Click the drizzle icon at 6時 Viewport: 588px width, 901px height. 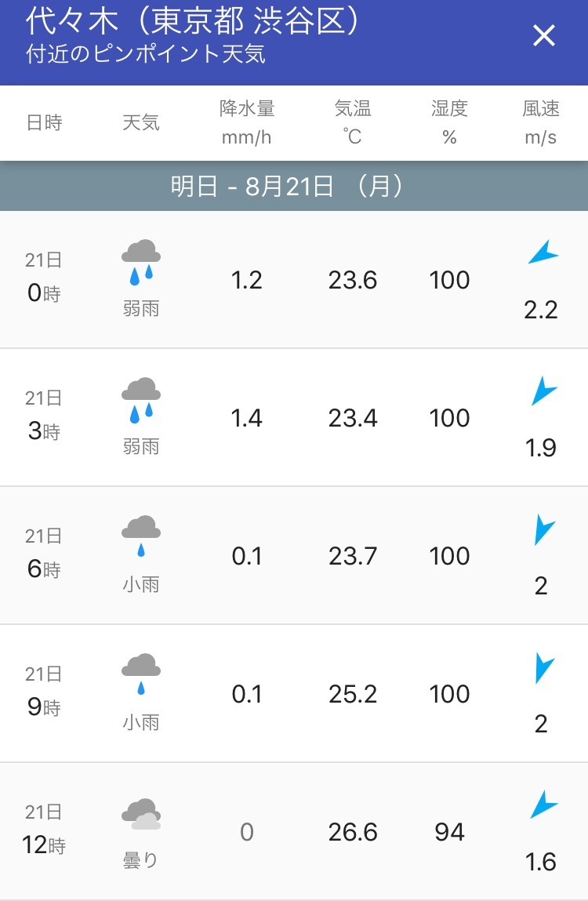click(141, 536)
